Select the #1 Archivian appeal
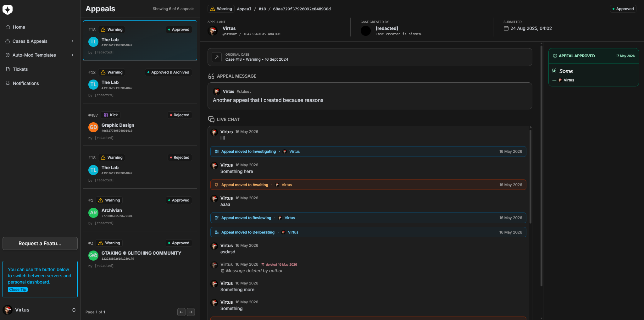This screenshot has height=320, width=644. pos(140,211)
